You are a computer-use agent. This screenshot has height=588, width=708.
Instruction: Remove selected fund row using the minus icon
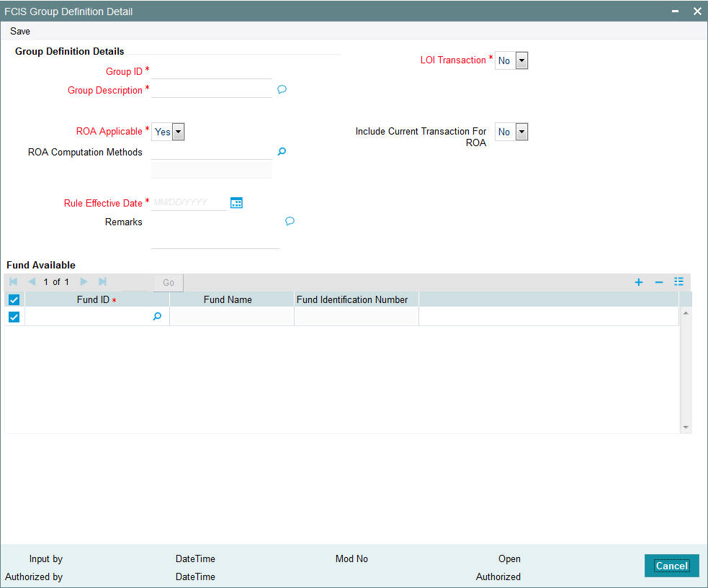[x=658, y=281]
